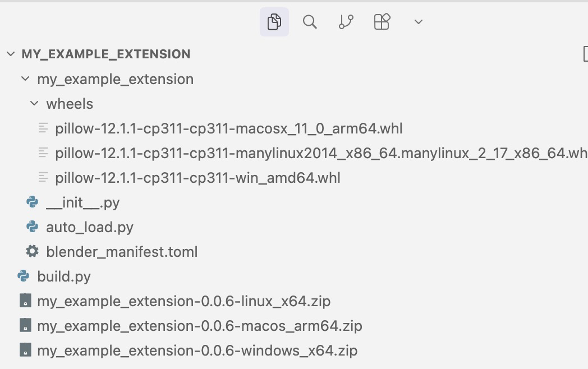Click the zip icon for linux_x64 archive
Screen dimensions: 588x369
click(25, 301)
